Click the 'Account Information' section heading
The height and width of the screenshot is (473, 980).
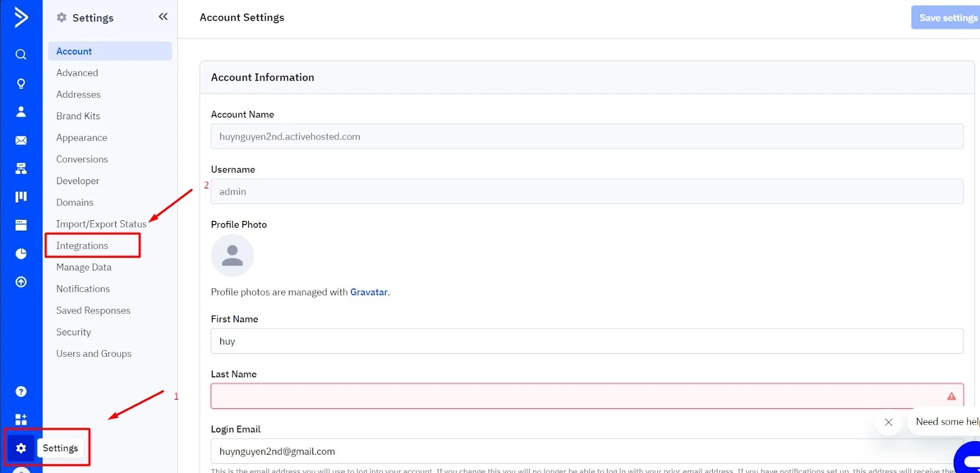(x=263, y=77)
